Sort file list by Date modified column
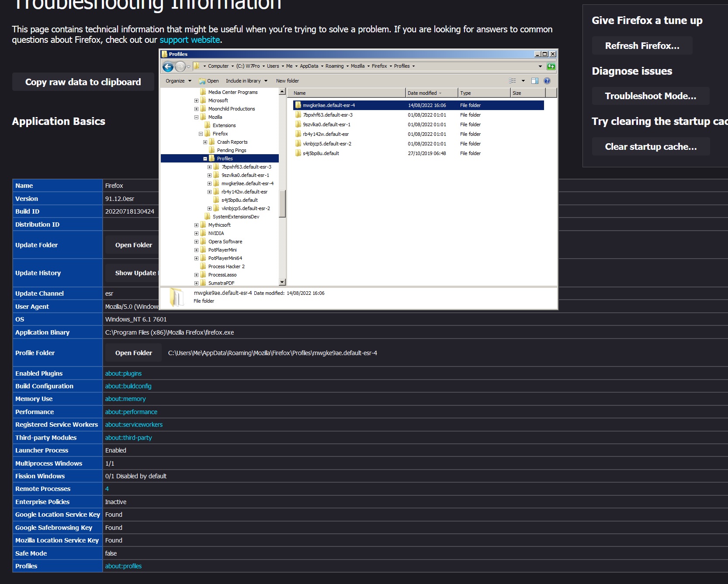Screen dimensions: 728x584 click(431, 93)
